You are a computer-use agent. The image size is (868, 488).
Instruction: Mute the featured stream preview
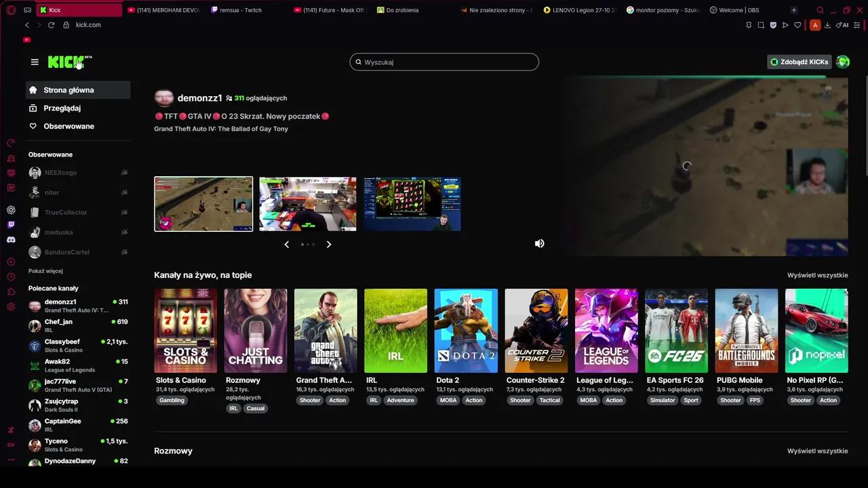tap(539, 243)
